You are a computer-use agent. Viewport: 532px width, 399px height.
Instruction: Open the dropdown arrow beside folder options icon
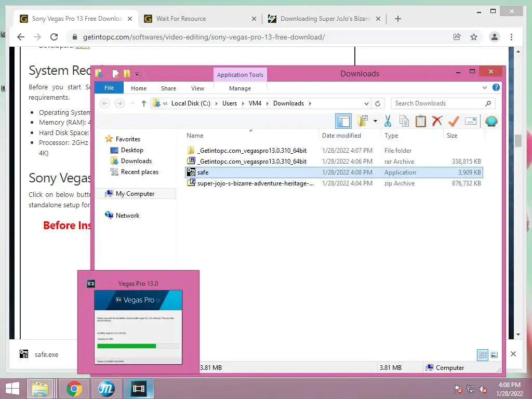pyautogui.click(x=375, y=121)
